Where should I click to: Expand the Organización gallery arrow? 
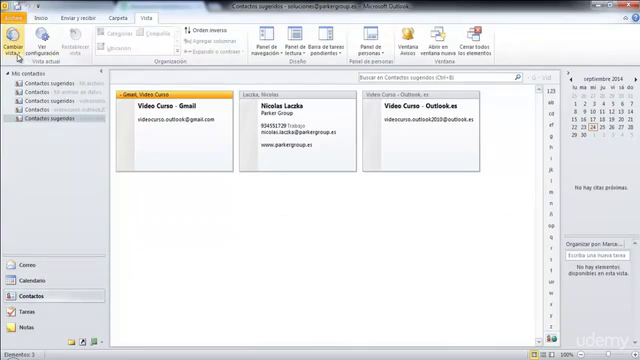coord(177,51)
